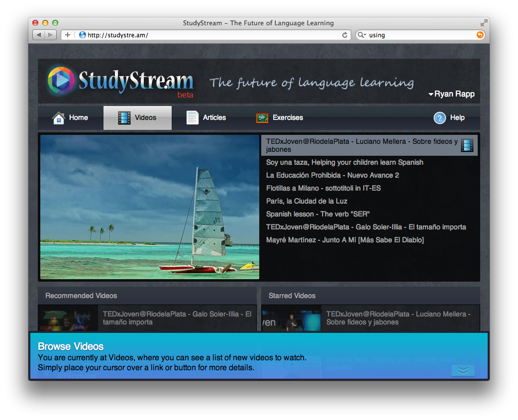Screen dimensions: 518x420
Task: Open recommended 'El tamaño importa' title link
Action: (x=177, y=318)
